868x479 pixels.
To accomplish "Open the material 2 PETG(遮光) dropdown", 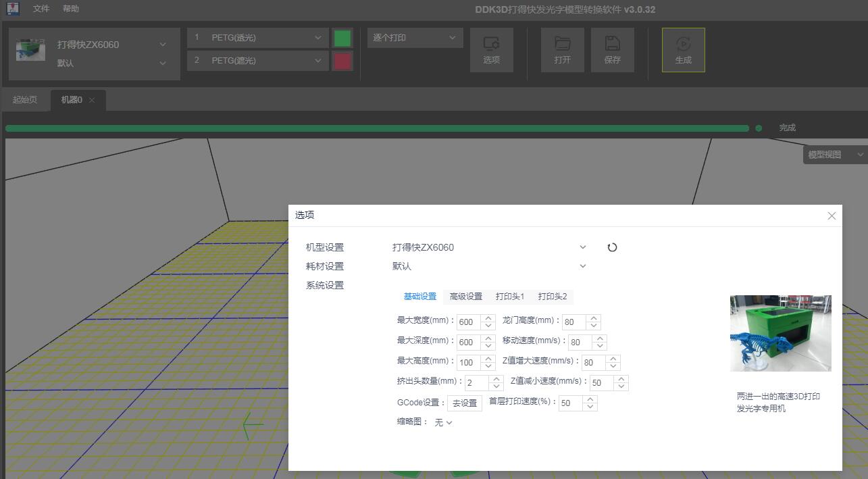I will point(258,61).
